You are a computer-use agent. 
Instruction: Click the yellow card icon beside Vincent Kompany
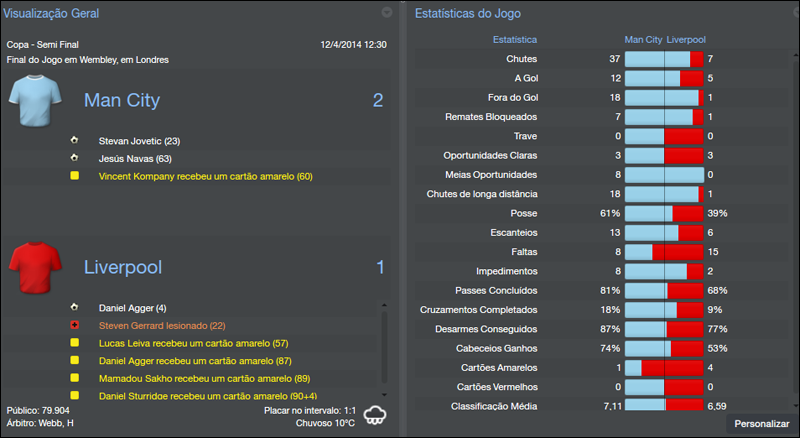tap(74, 176)
